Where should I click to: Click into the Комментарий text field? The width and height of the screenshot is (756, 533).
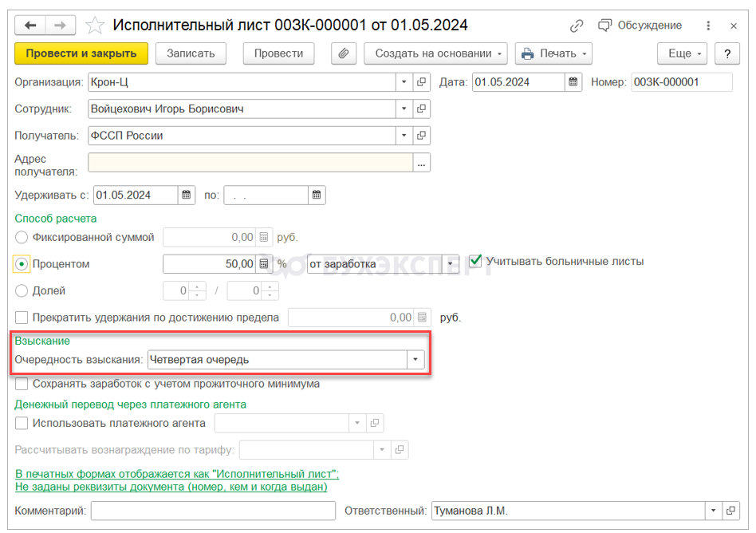coord(213,511)
